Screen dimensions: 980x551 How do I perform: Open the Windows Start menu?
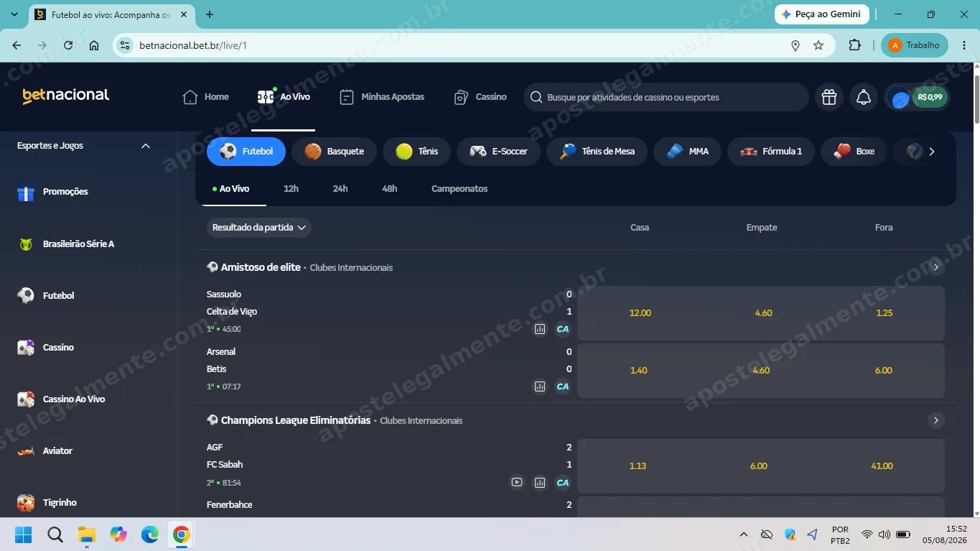(24, 534)
